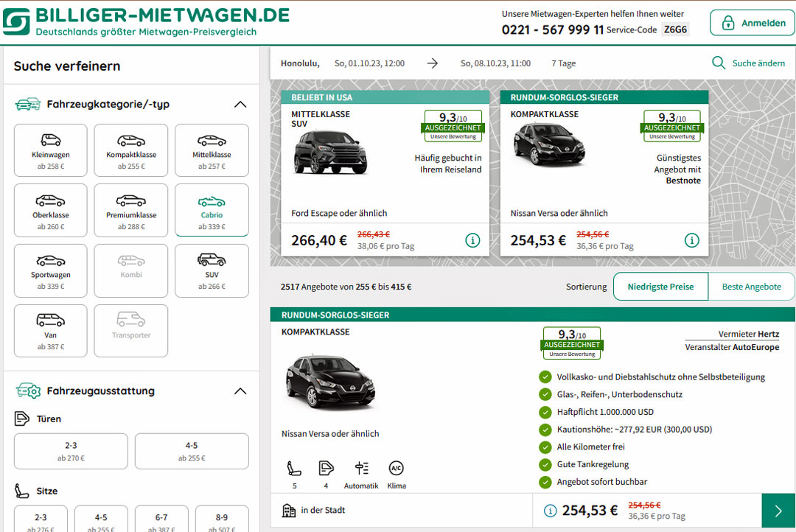Click the Billiger-Mietwagen logo icon

pyautogui.click(x=16, y=22)
